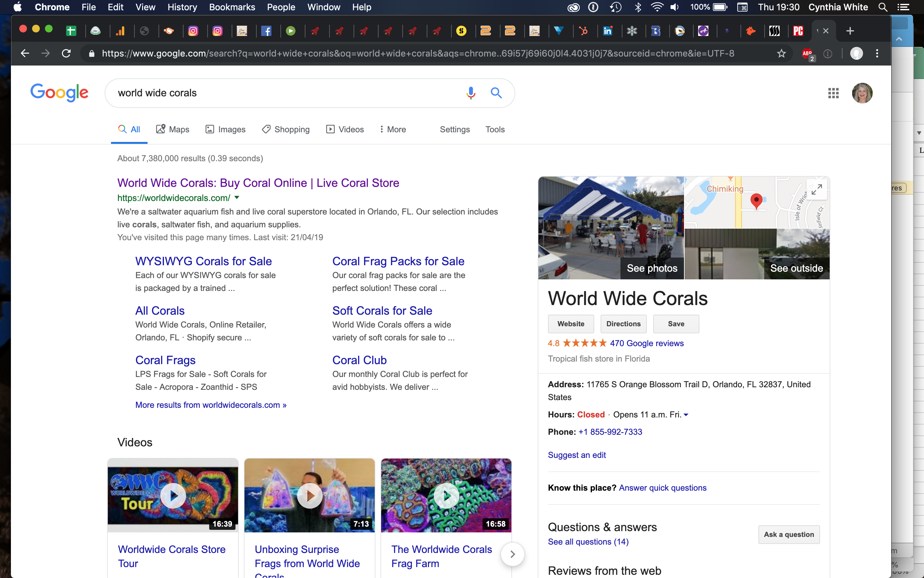This screenshot has width=924, height=578.
Task: Expand the opening hours dropdown
Action: [686, 415]
